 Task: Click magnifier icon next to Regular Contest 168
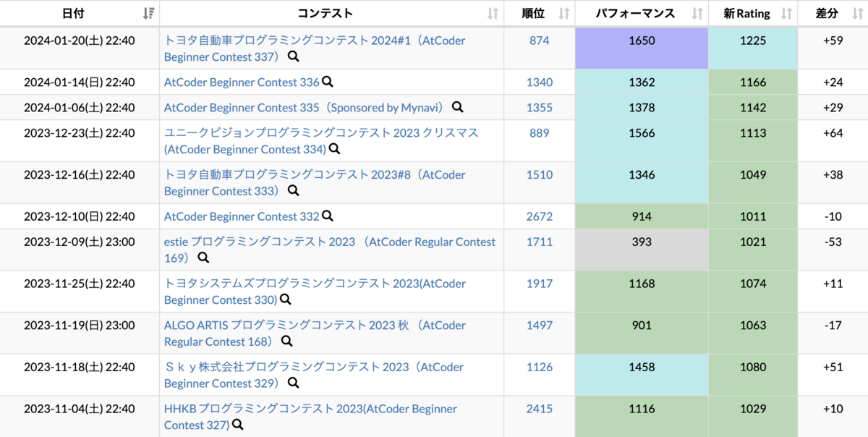(286, 341)
